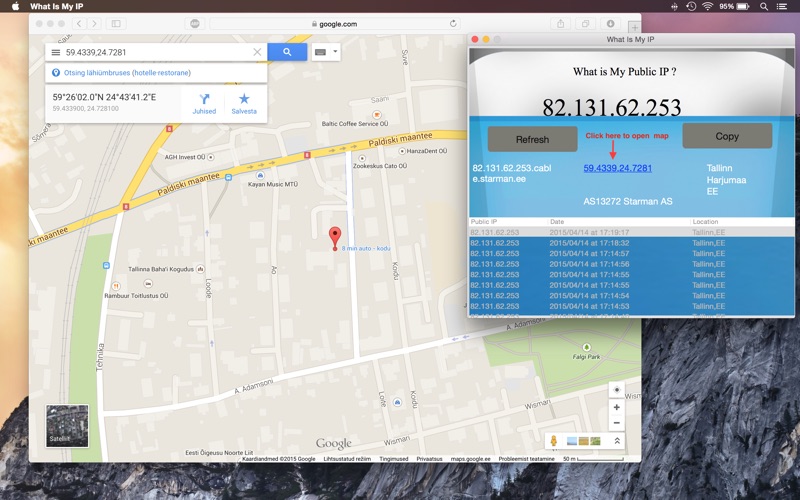800x500 pixels.
Task: Open Google Maps hamburger menu
Action: click(56, 52)
